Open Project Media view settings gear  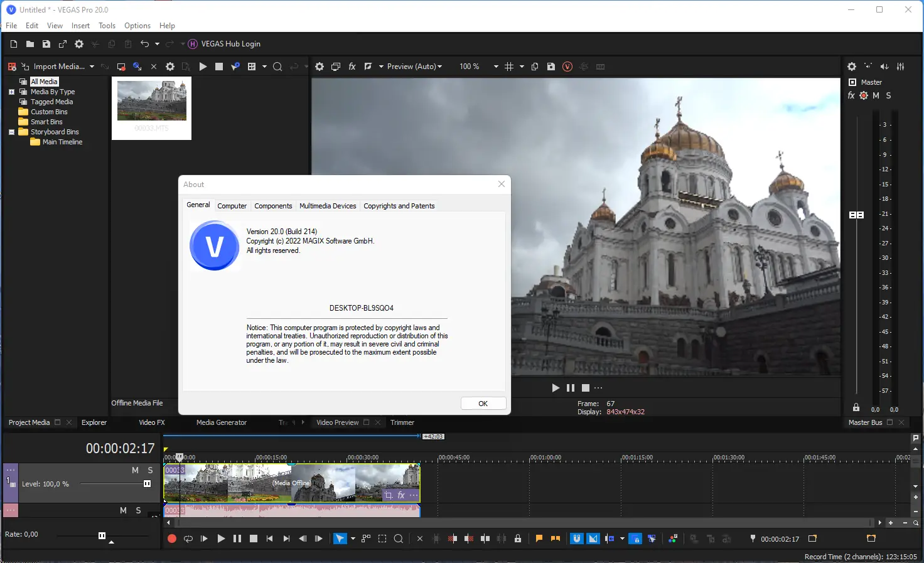[170, 67]
